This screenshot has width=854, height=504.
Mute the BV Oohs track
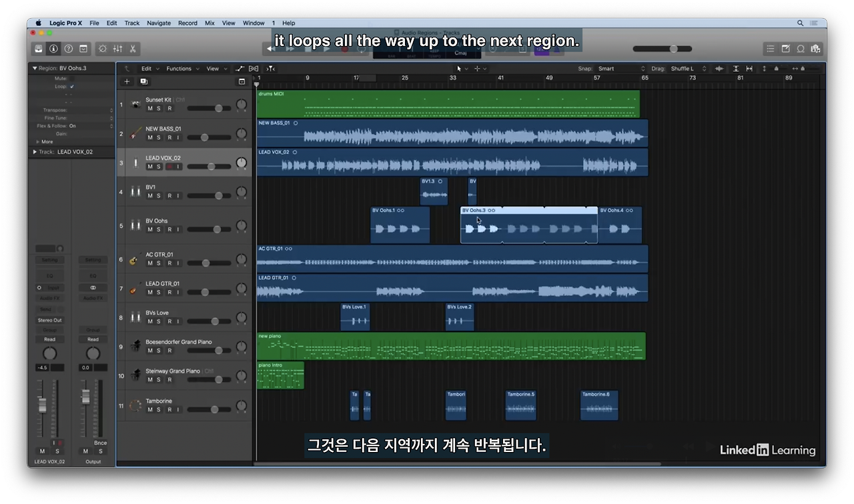[150, 229]
